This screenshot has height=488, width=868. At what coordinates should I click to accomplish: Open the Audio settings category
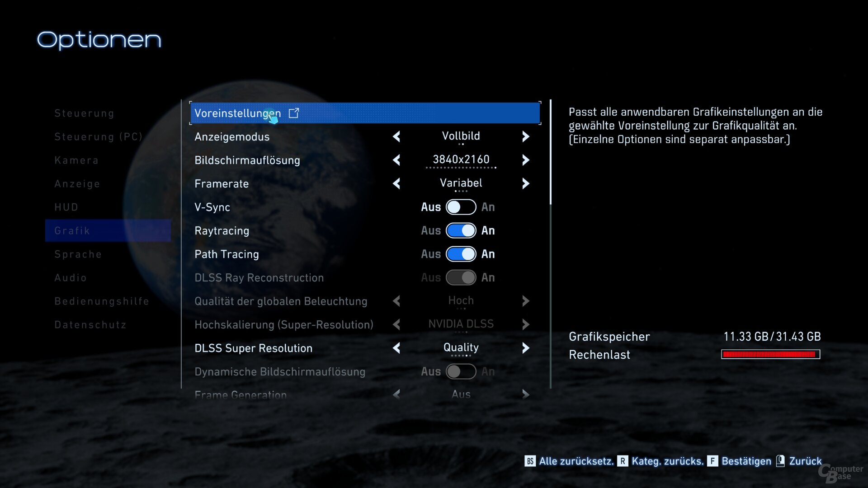pyautogui.click(x=71, y=277)
